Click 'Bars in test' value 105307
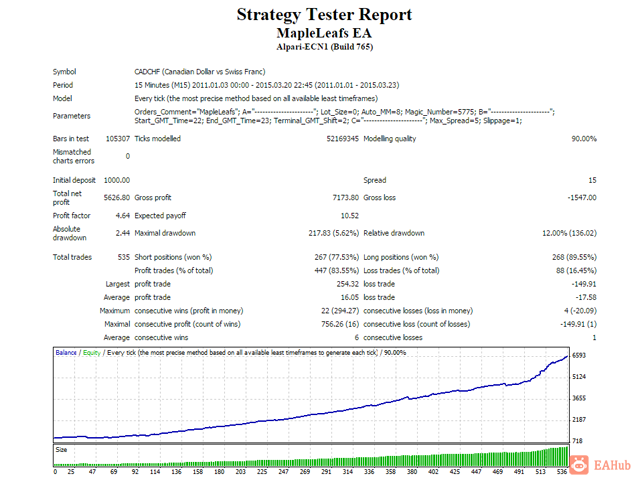 [118, 139]
